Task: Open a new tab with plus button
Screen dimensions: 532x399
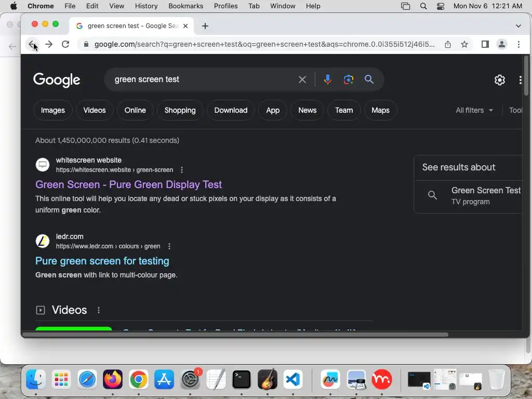Action: coord(205,26)
